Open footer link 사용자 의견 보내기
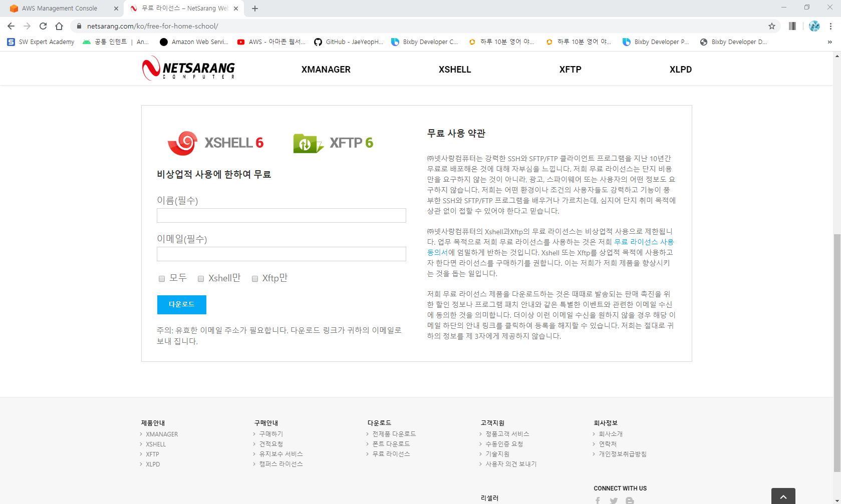The height and width of the screenshot is (504, 841). [511, 464]
